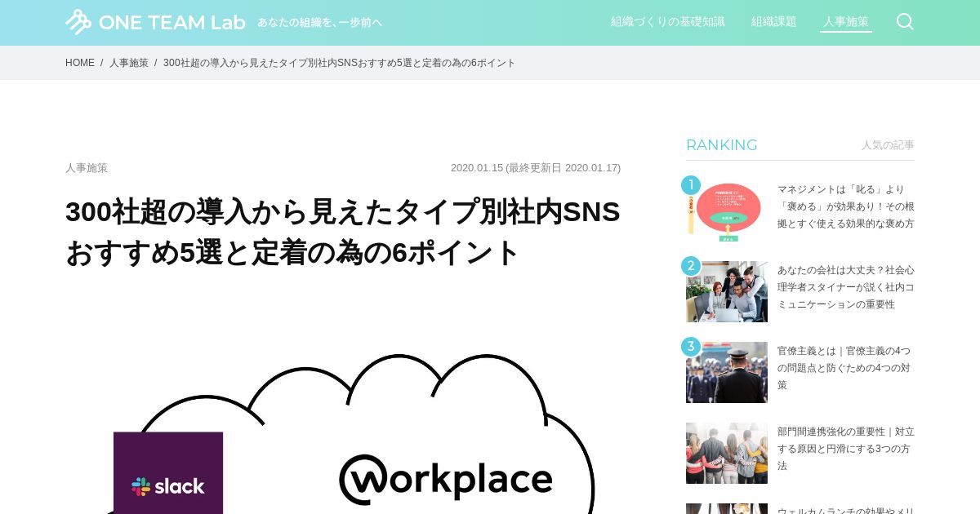980x514 pixels.
Task: Click the 人気の記事 label
Action: (x=888, y=145)
